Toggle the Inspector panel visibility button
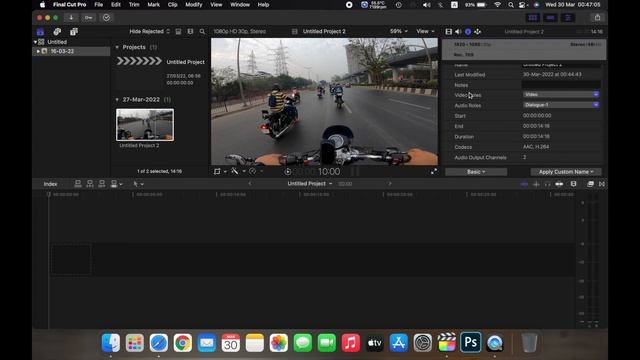The image size is (640, 360). 568,18
